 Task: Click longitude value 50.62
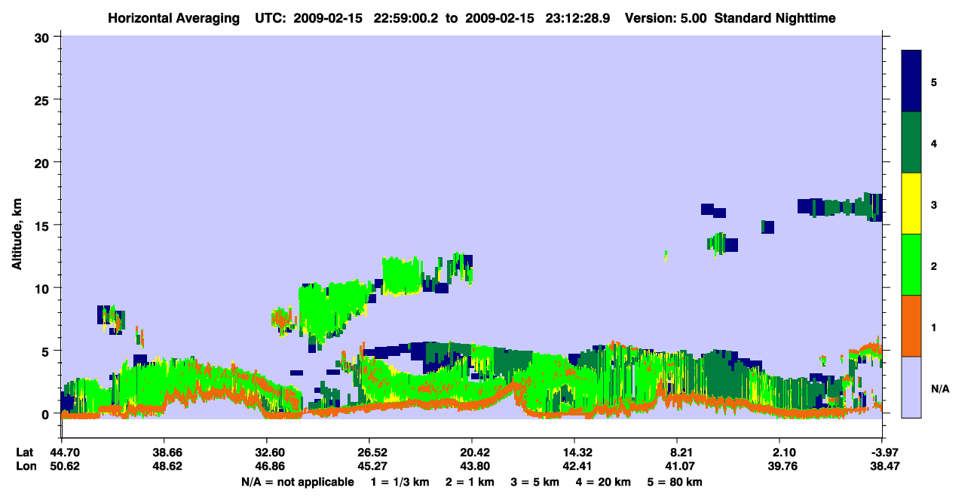(x=65, y=466)
